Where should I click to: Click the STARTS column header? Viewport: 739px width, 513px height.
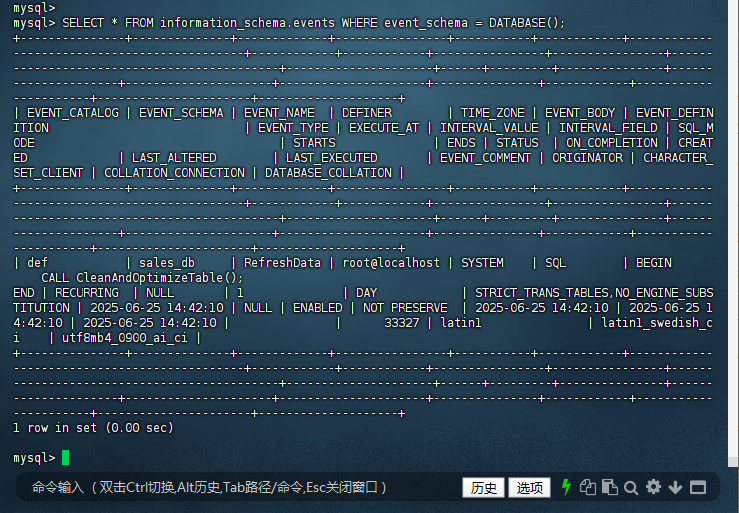pos(314,143)
